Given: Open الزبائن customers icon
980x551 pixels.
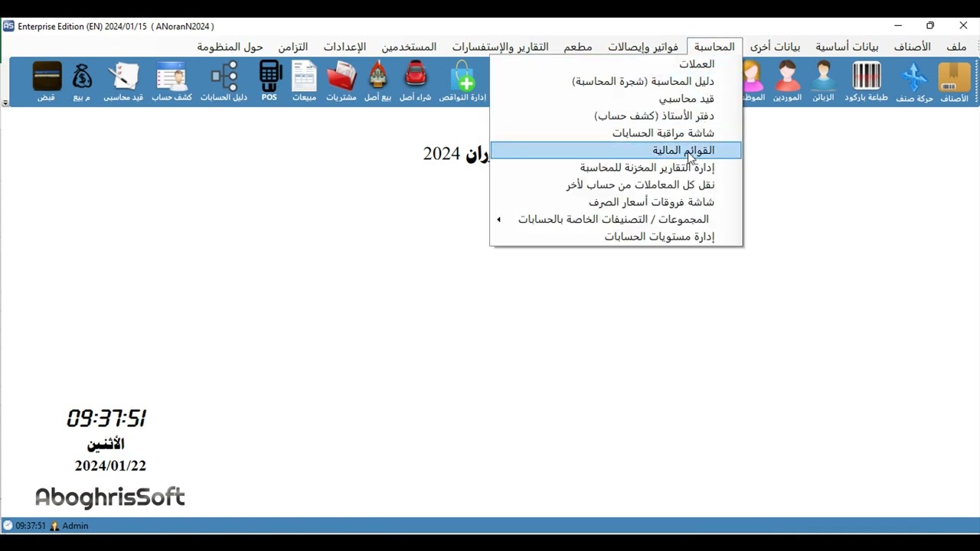Looking at the screenshot, I should coord(823,82).
